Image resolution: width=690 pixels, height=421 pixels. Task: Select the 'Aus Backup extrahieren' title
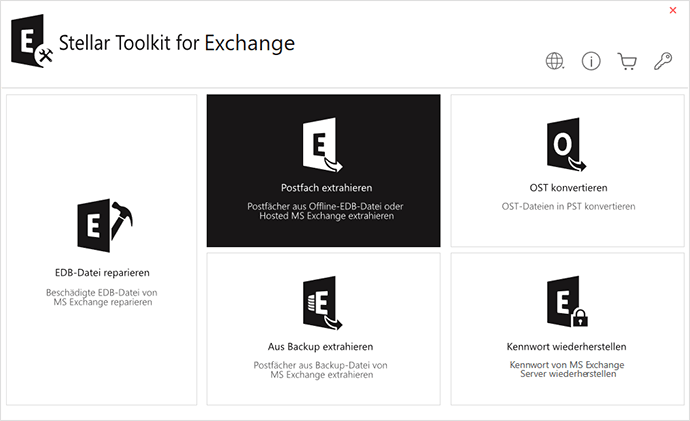pos(320,347)
